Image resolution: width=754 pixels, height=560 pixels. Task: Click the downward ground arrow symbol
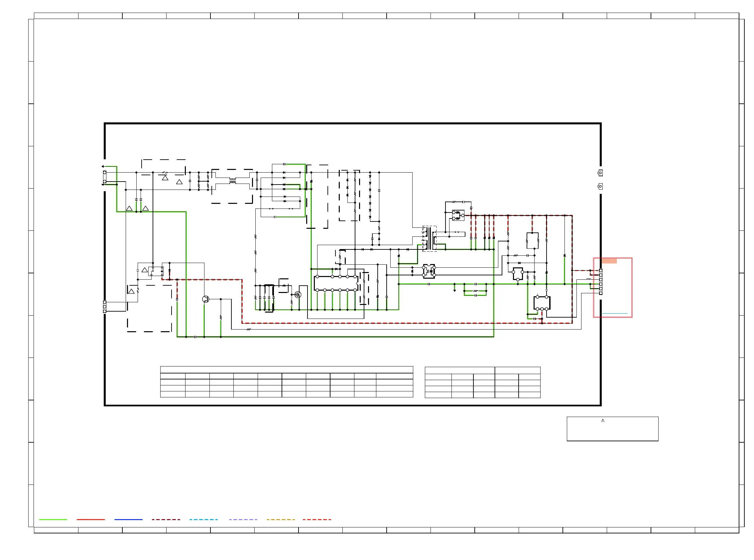454,290
